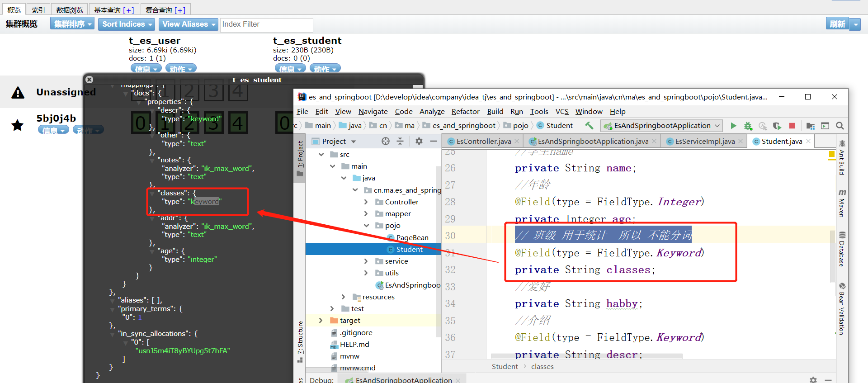
Task: Switch to the 数据浏览 tab
Action: [70, 9]
